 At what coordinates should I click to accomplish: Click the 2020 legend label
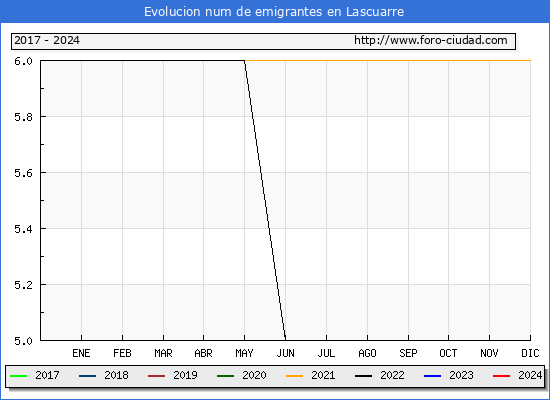254,375
